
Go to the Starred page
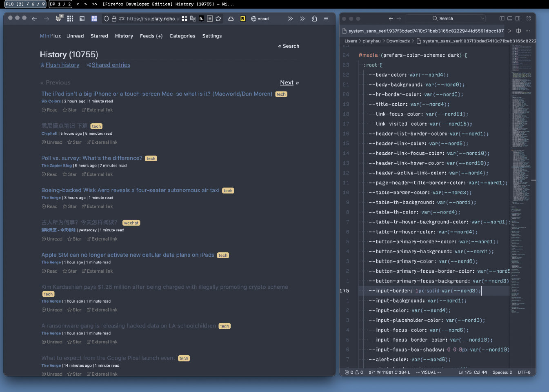coord(99,36)
